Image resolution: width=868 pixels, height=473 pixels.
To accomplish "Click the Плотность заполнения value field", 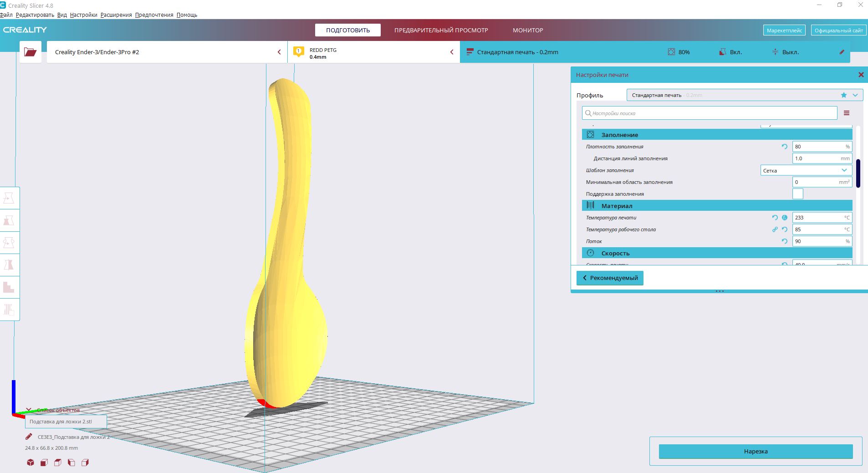I will pos(822,147).
